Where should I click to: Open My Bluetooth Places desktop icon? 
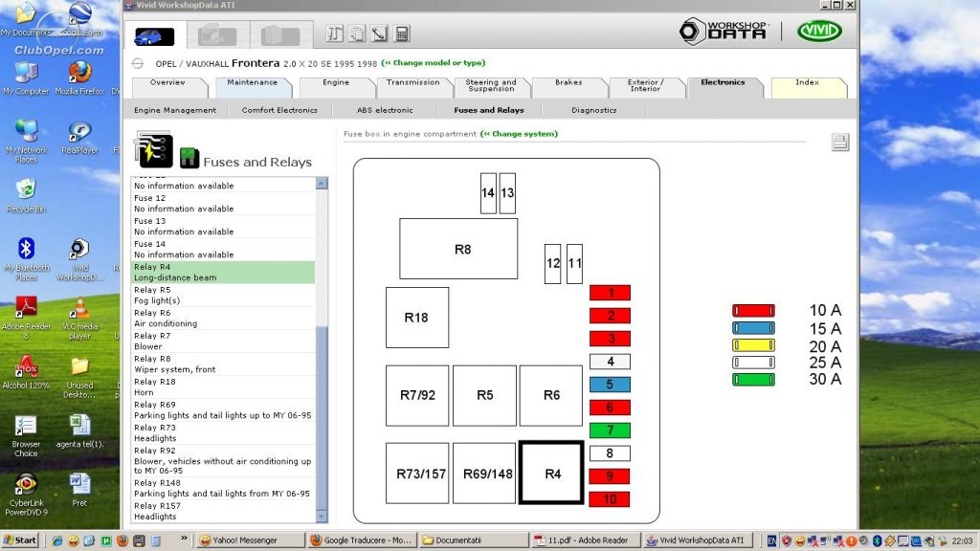point(26,258)
